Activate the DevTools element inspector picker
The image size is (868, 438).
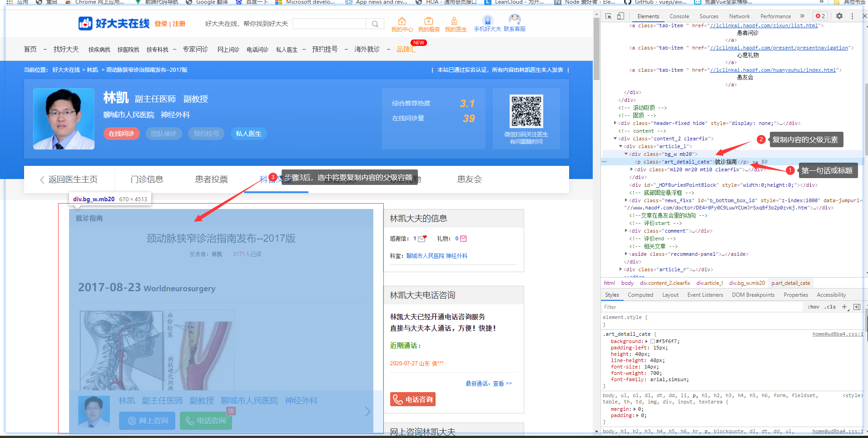[x=608, y=16]
